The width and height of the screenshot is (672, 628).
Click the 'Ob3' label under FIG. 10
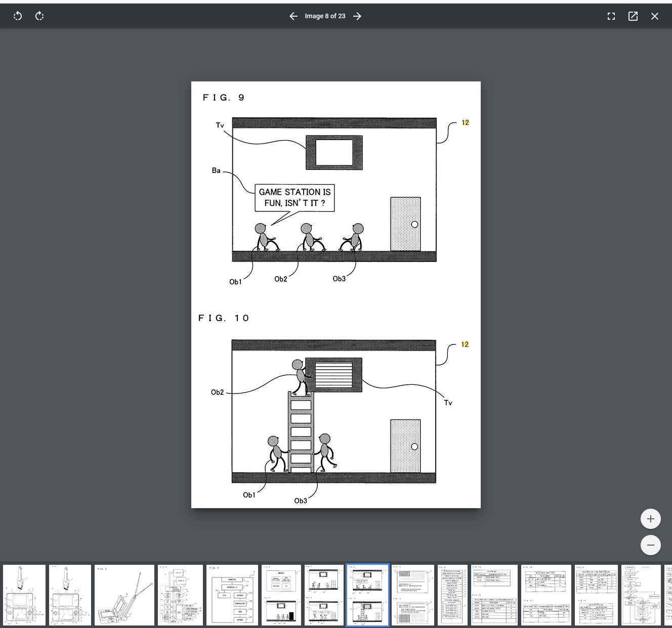click(x=301, y=501)
